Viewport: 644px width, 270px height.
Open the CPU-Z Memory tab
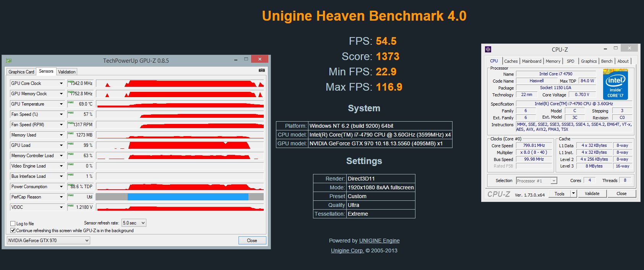pyautogui.click(x=553, y=61)
